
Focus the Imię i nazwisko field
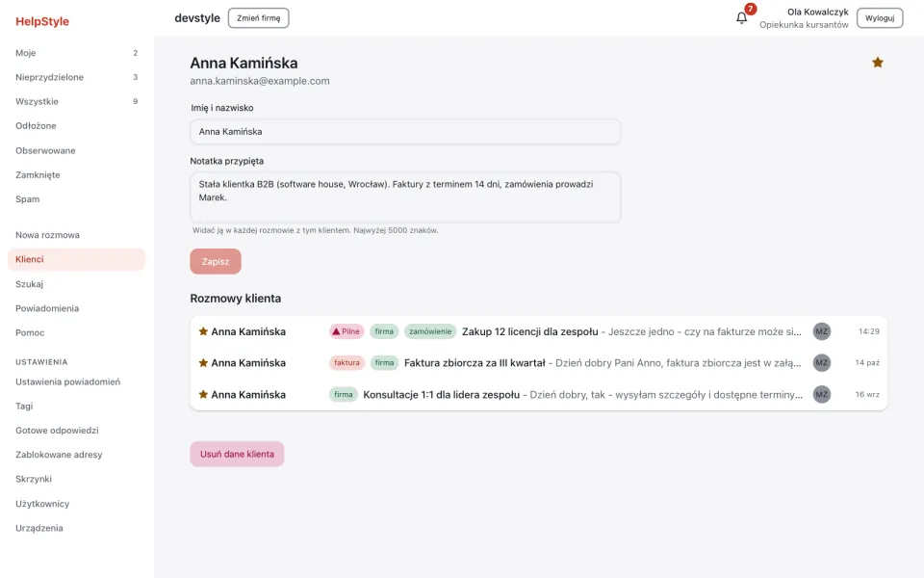point(405,132)
